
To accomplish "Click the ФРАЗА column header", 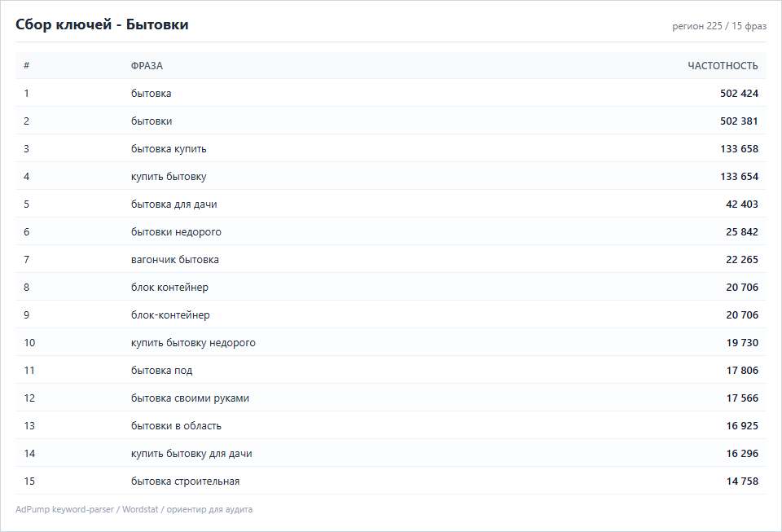I will (x=147, y=66).
